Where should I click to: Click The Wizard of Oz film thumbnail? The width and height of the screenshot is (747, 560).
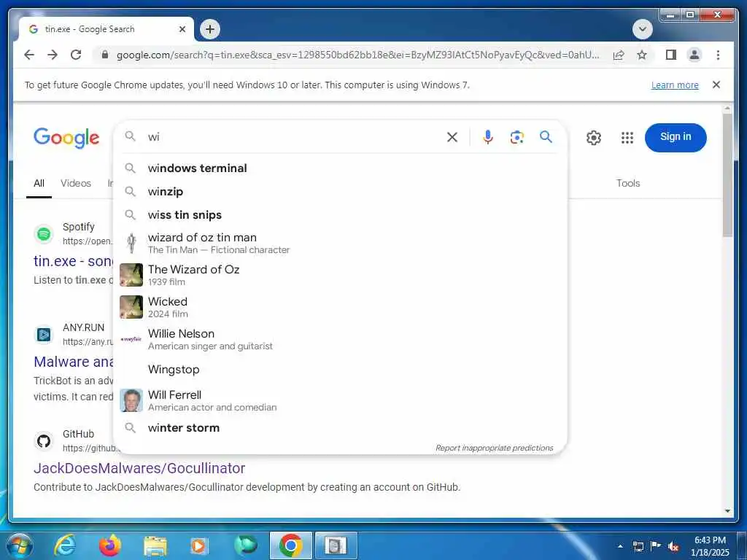131,275
